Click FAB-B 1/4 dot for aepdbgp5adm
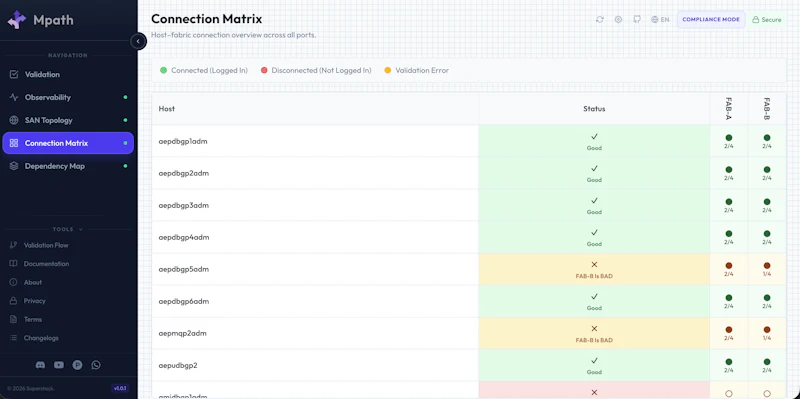Screen dimensions: 800x399 (x=767, y=266)
